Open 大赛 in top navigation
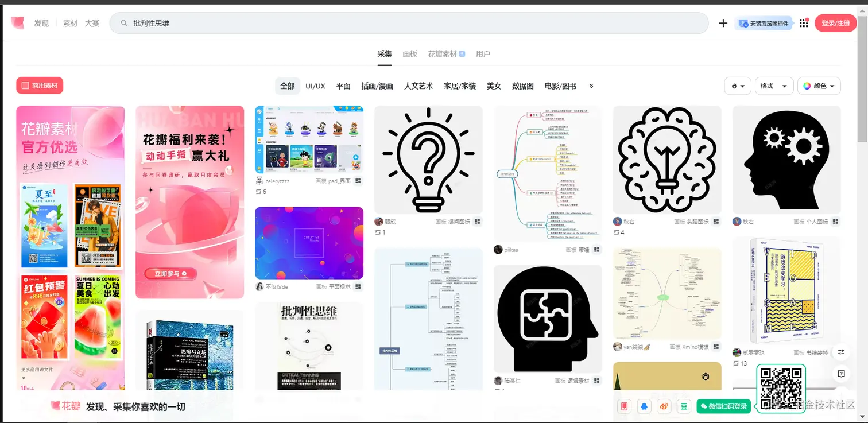 coord(92,23)
